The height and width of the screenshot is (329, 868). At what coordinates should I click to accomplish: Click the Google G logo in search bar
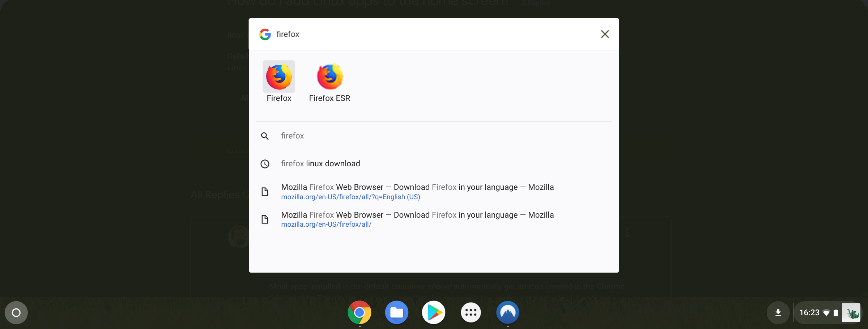tap(265, 34)
